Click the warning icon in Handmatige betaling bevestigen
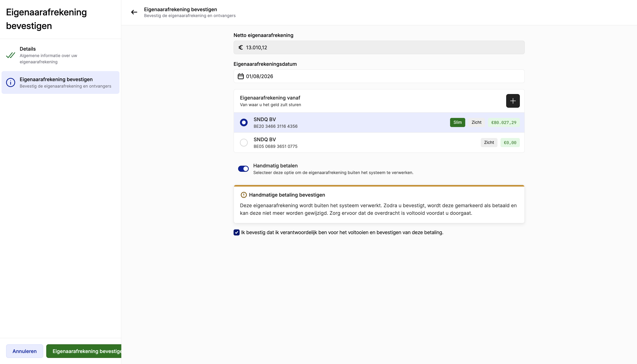This screenshot has width=637, height=364. [x=243, y=195]
